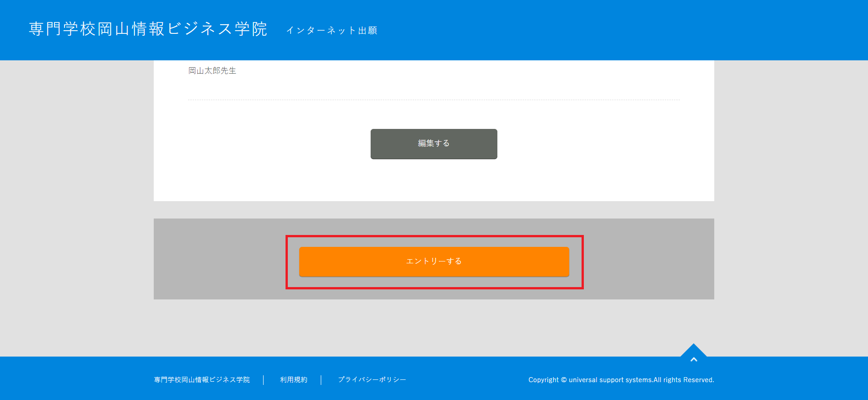Click the scroll-to-top chevron arrow icon
Viewport: 868px width, 400px height.
694,360
